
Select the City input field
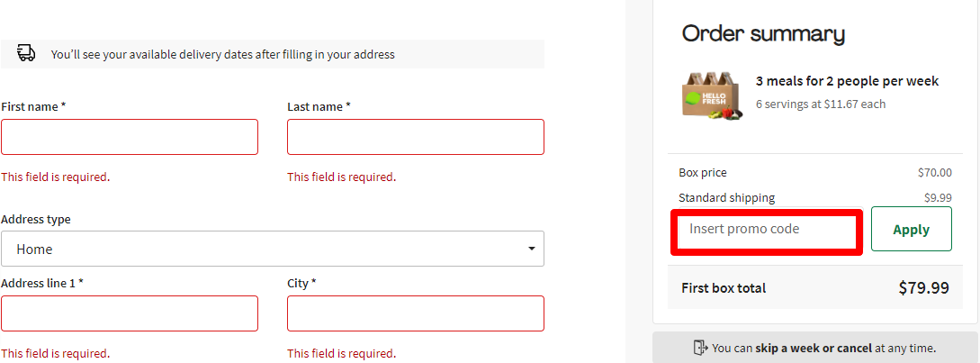[x=415, y=313]
